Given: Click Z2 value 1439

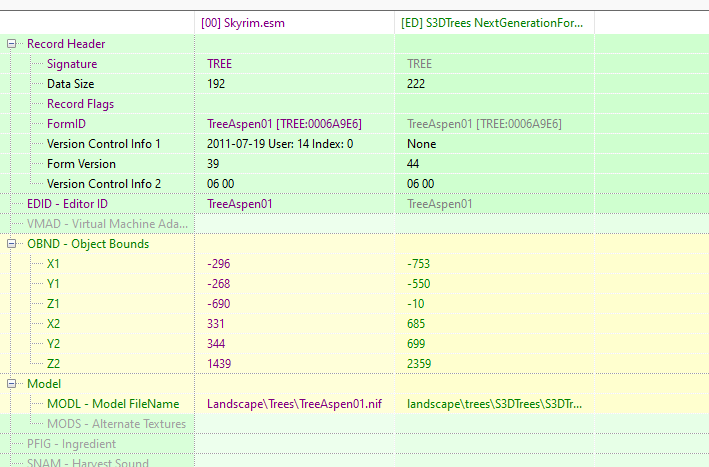Looking at the screenshot, I should (x=219, y=363).
